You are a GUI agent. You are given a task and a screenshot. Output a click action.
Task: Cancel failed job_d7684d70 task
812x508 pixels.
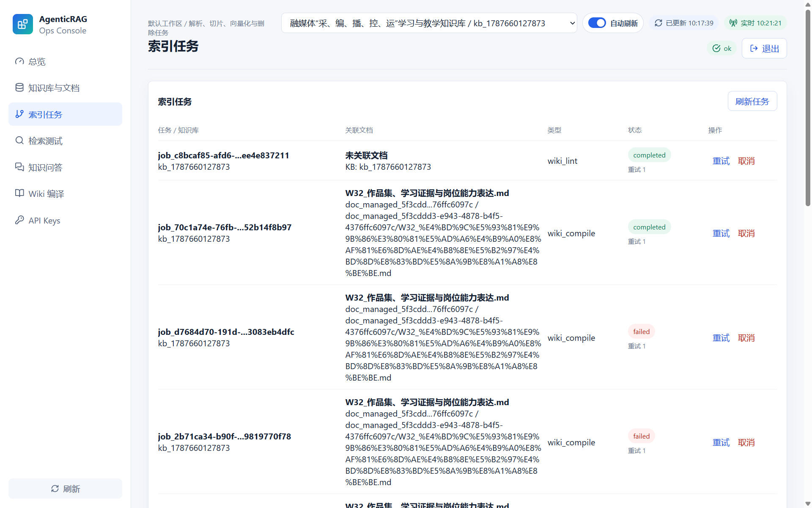[746, 338]
